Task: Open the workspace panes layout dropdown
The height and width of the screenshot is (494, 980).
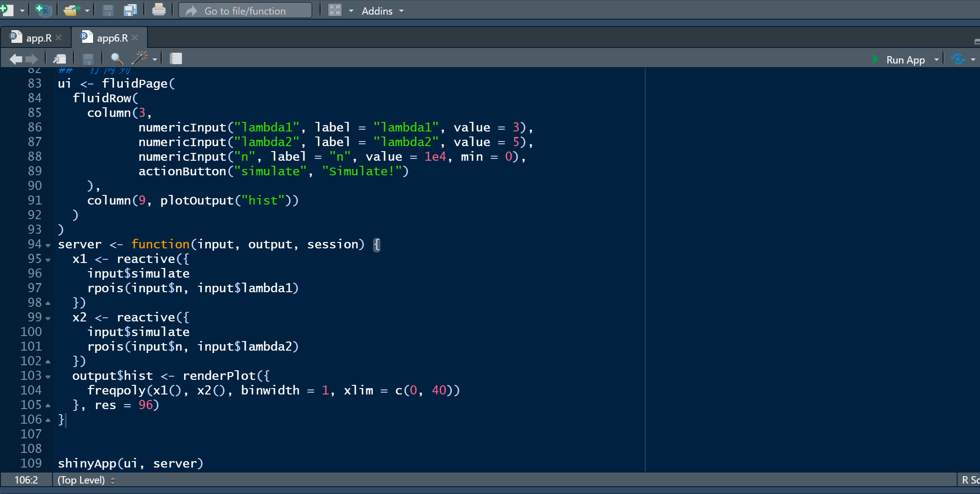Action: pos(351,11)
